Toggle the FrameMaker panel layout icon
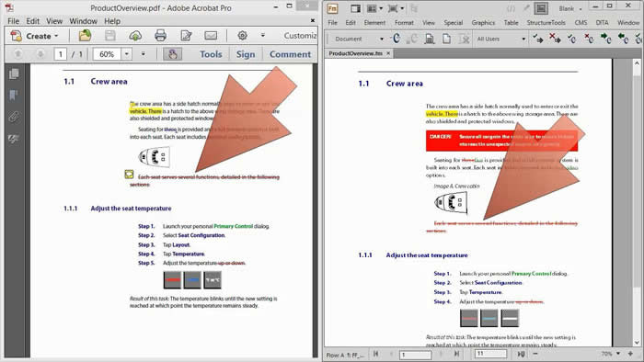The width and height of the screenshot is (644, 362). click(x=356, y=8)
